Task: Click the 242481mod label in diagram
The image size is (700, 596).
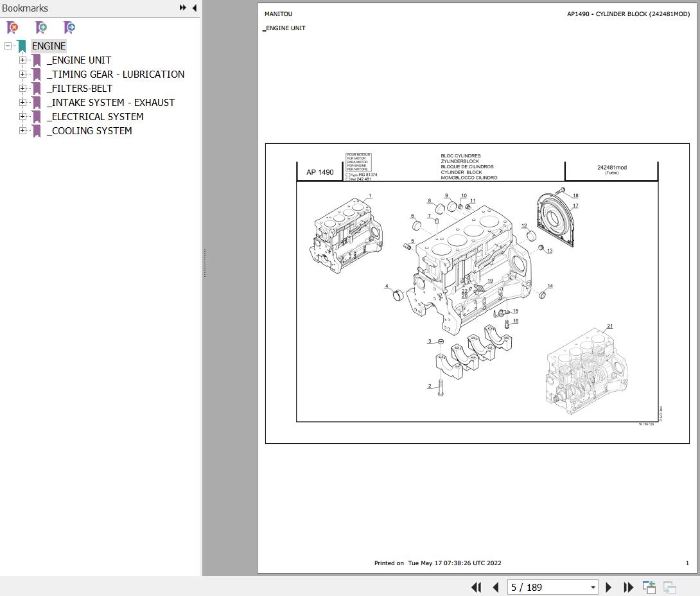Action: [611, 168]
